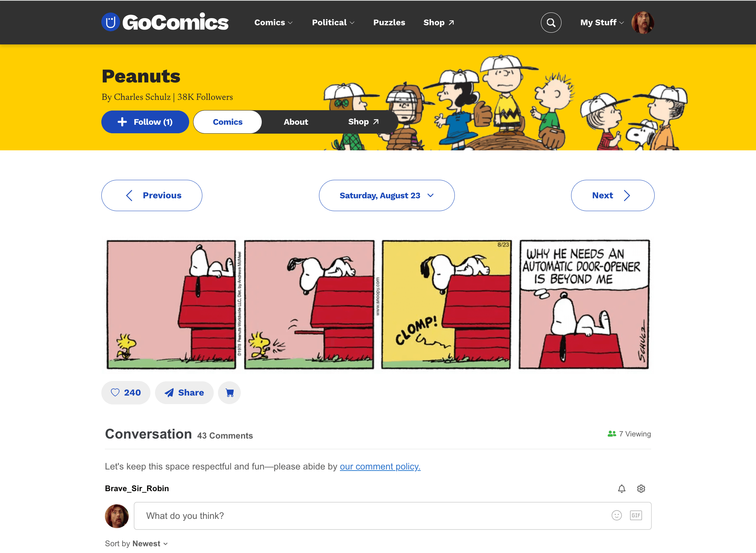Expand the Comics navigation dropdown

click(273, 22)
